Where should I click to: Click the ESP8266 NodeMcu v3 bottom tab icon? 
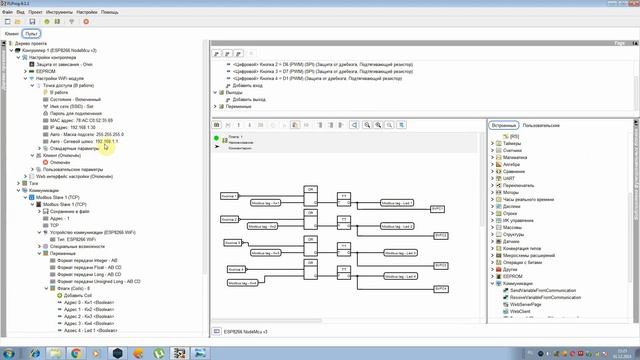coord(217,331)
